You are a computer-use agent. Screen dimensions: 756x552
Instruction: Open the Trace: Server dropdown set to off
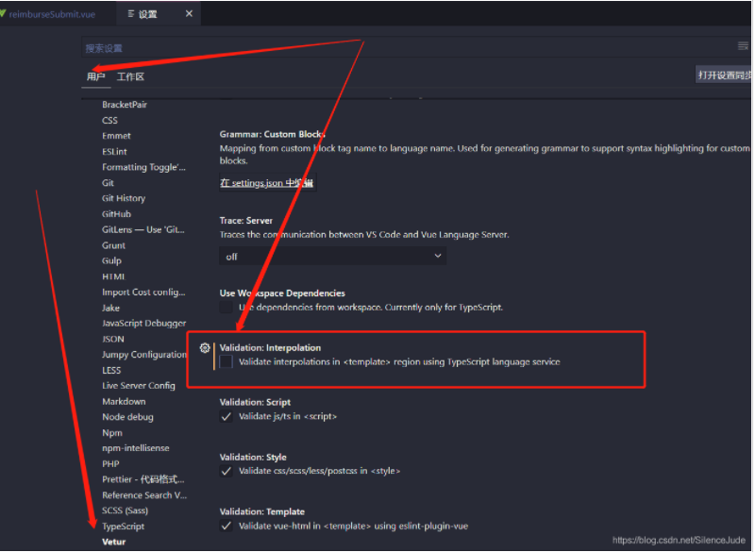[333, 255]
